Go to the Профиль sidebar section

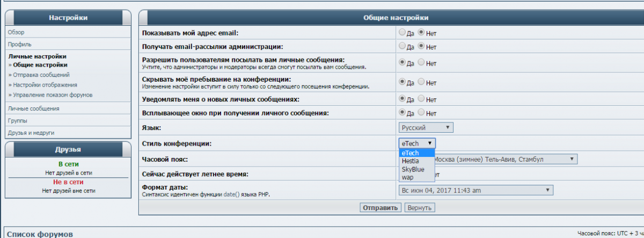pos(19,44)
